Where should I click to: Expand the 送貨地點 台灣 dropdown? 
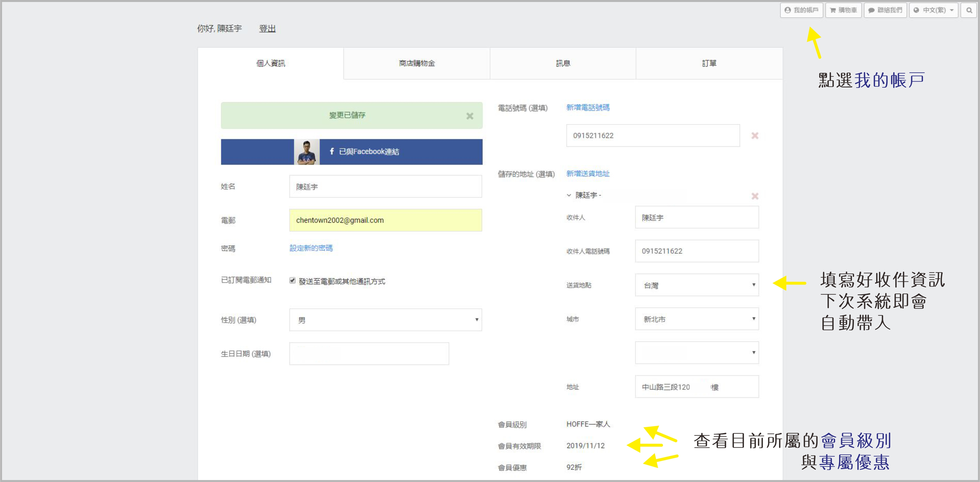[696, 285]
